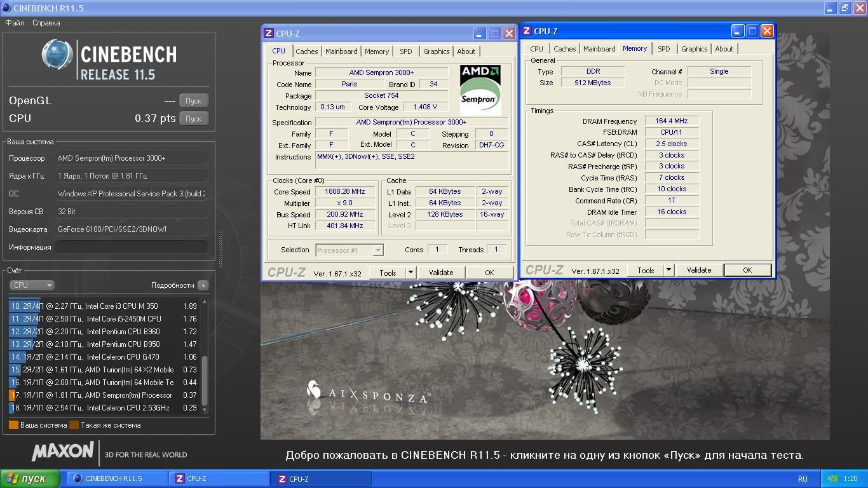Activate CINEBENCH R11.5 taskbar button
The height and width of the screenshot is (488, 868).
pos(116,479)
